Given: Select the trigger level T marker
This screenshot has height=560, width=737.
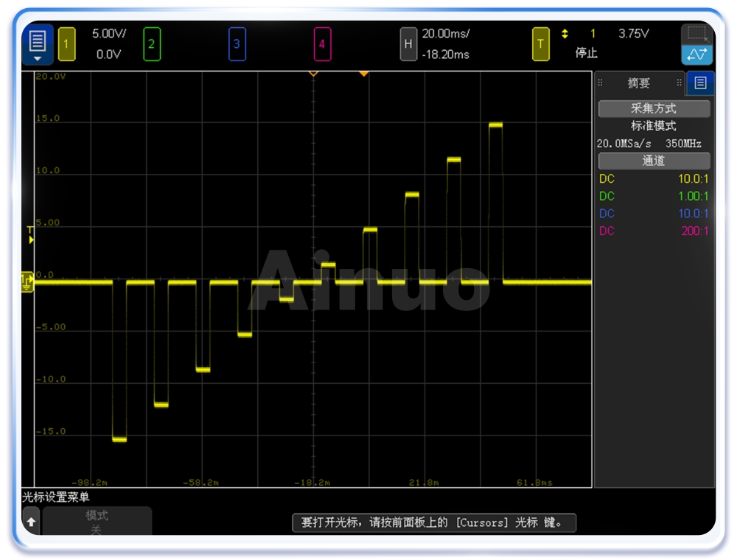Looking at the screenshot, I should coord(30,235).
